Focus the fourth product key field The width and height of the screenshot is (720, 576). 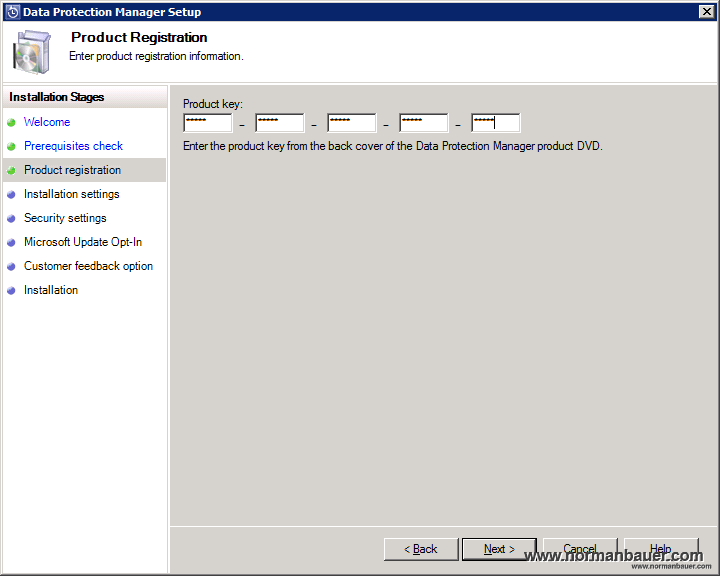(424, 123)
